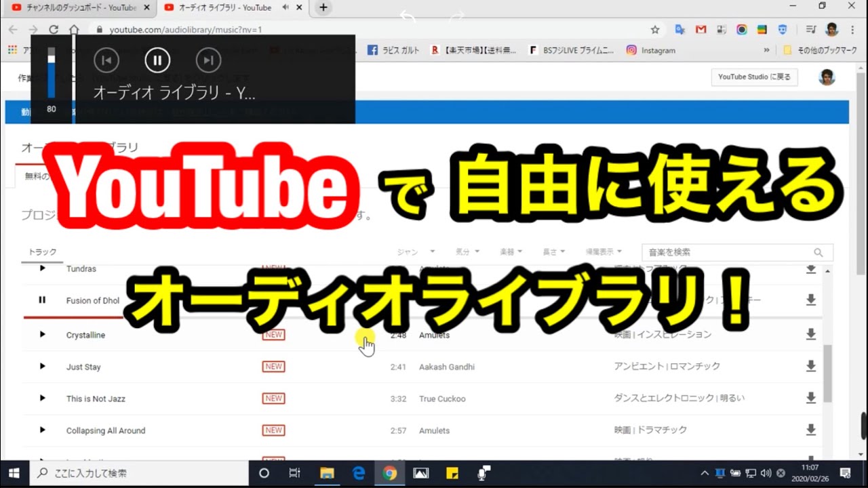The height and width of the screenshot is (488, 868).
Task: Open the Instagram bookmark
Action: 651,50
